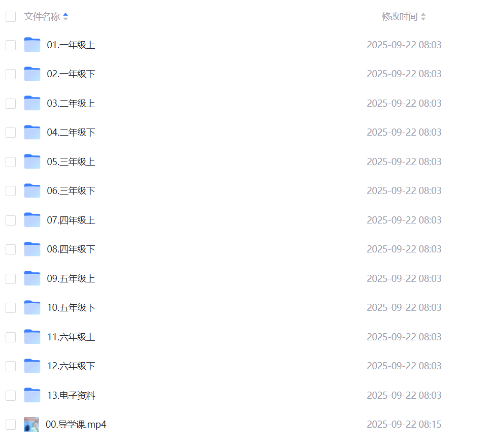
Task: Sort by file name using the 文件名称 arrows
Action: [65, 17]
